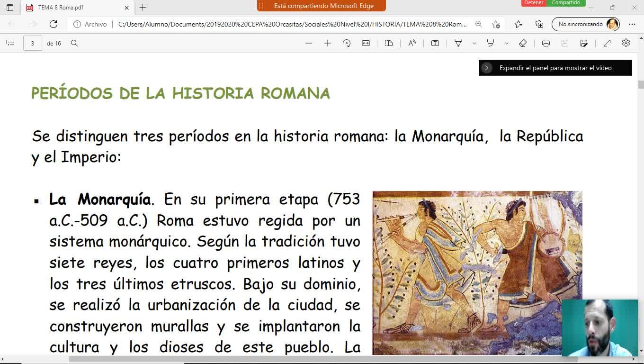Click the page number input box
This screenshot has height=364, width=644.
coord(32,43)
